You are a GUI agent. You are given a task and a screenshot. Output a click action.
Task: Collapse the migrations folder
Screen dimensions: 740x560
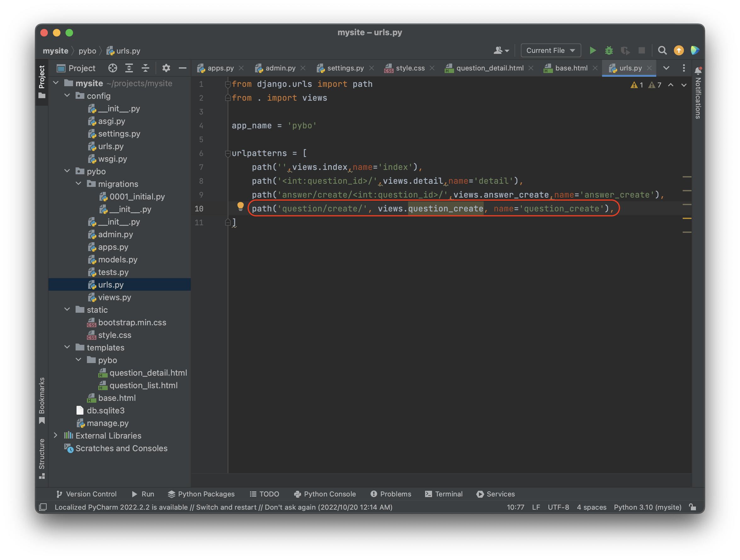click(x=79, y=183)
